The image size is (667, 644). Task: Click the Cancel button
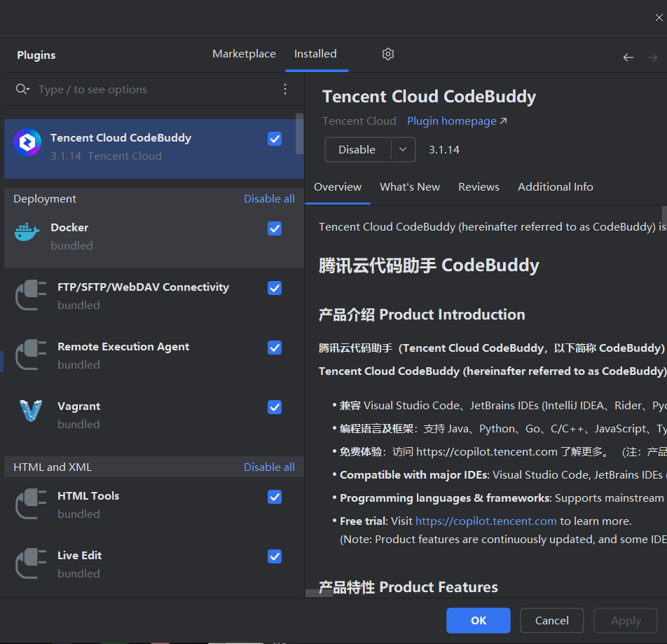[x=551, y=620]
